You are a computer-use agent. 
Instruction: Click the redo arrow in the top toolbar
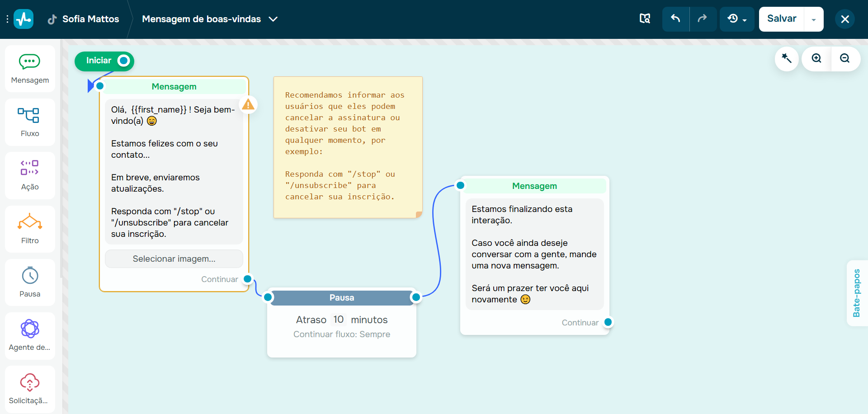click(x=703, y=19)
